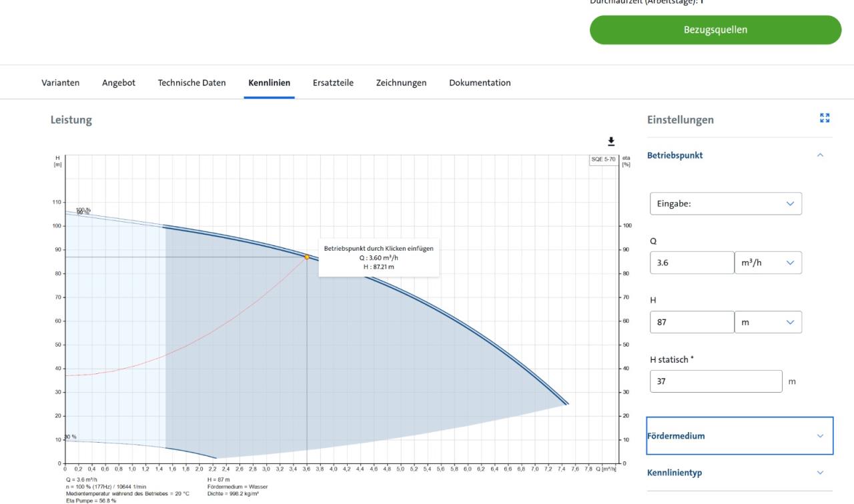Click the H statisch input field
The height and width of the screenshot is (504, 854).
[715, 381]
